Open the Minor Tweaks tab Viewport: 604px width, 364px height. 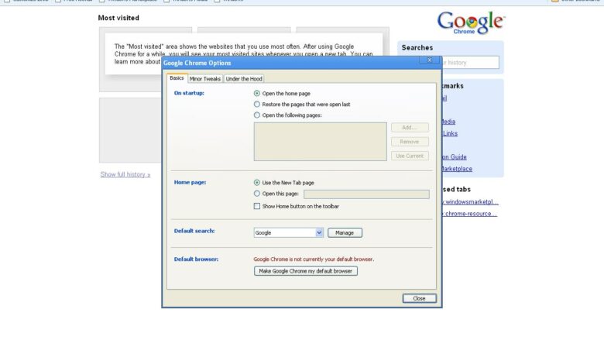(x=205, y=78)
